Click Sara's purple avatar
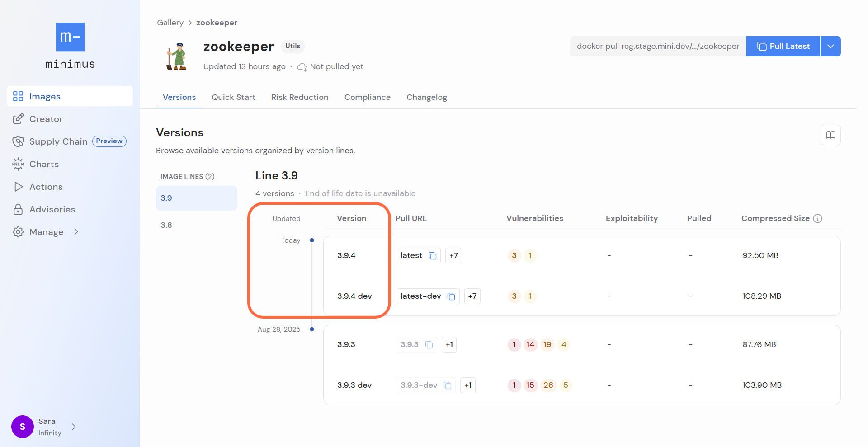The height and width of the screenshot is (447, 868). [x=23, y=427]
